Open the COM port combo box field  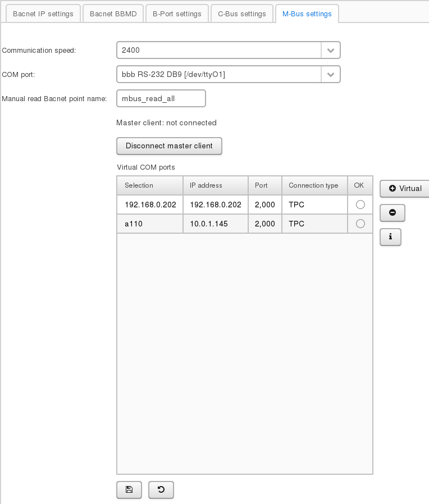218,74
